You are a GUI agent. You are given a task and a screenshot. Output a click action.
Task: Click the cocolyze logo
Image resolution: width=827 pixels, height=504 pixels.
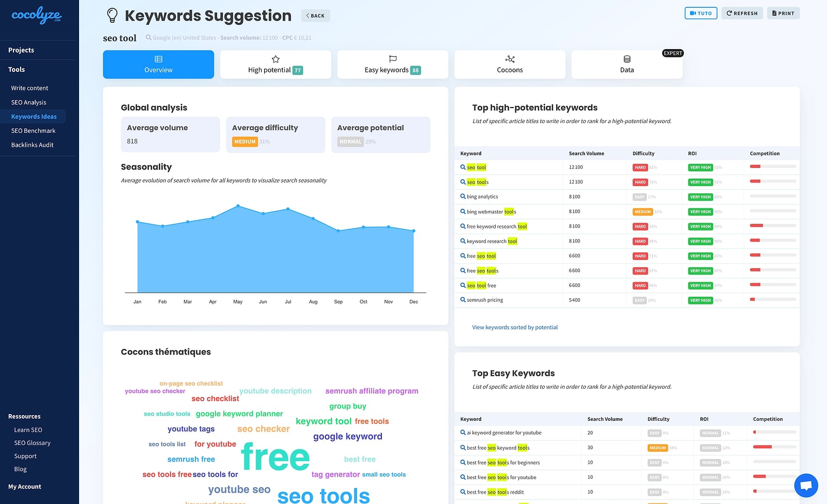coord(36,16)
